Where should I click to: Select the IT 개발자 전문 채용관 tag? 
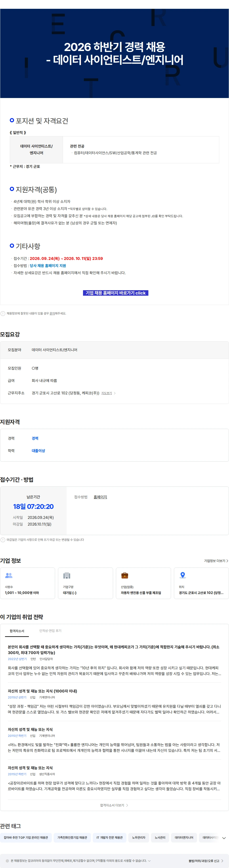(x=109, y=837)
